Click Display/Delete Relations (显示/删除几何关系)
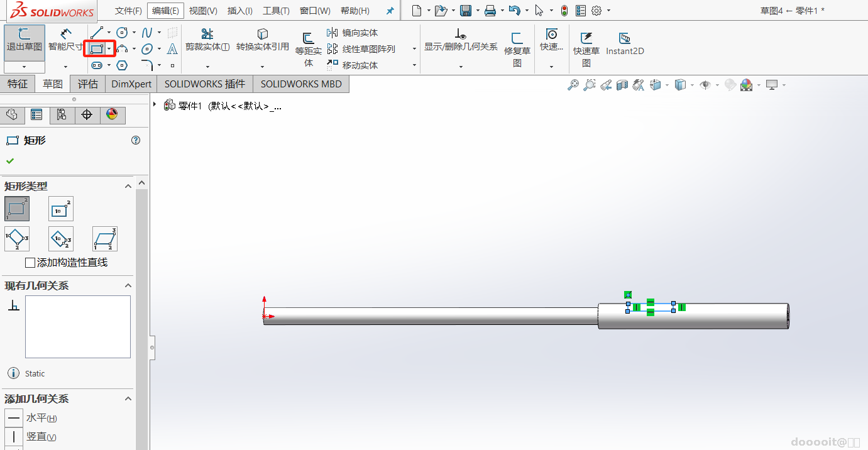This screenshot has height=450, width=868. coord(461,40)
